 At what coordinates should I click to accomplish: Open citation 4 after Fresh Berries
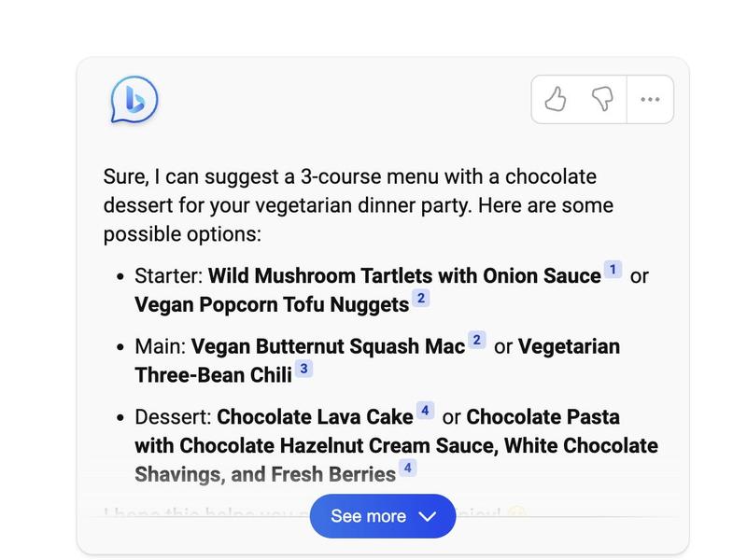407,469
